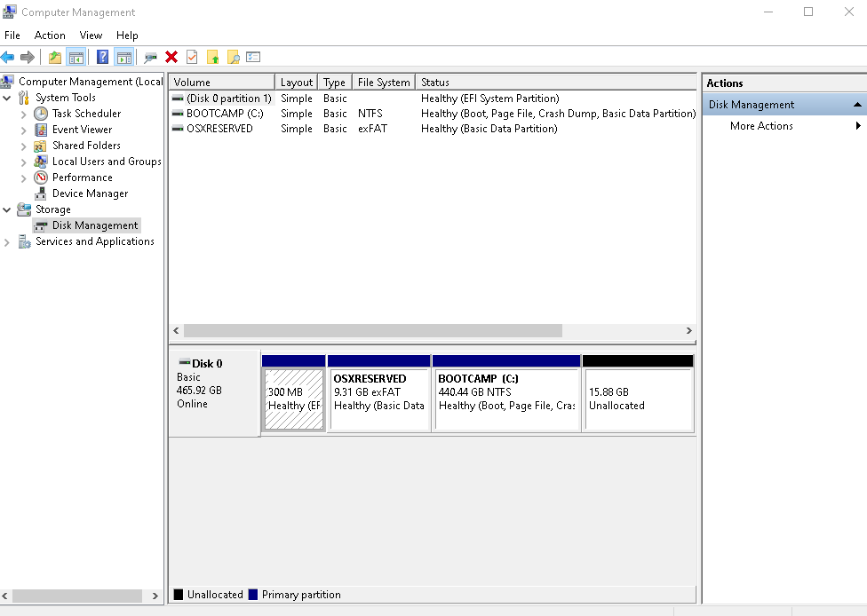Image resolution: width=867 pixels, height=616 pixels.
Task: Click the Computer Management title bar app icon
Action: (10, 12)
